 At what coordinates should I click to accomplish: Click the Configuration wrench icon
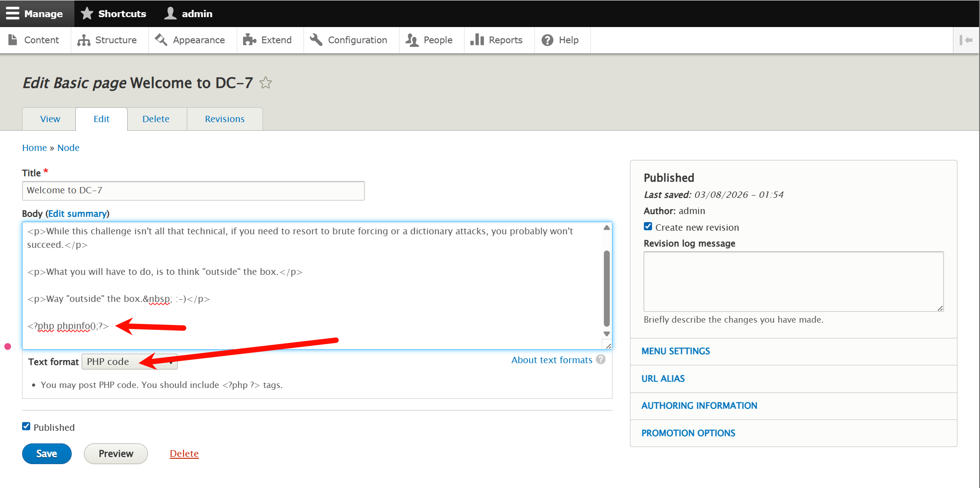[316, 40]
